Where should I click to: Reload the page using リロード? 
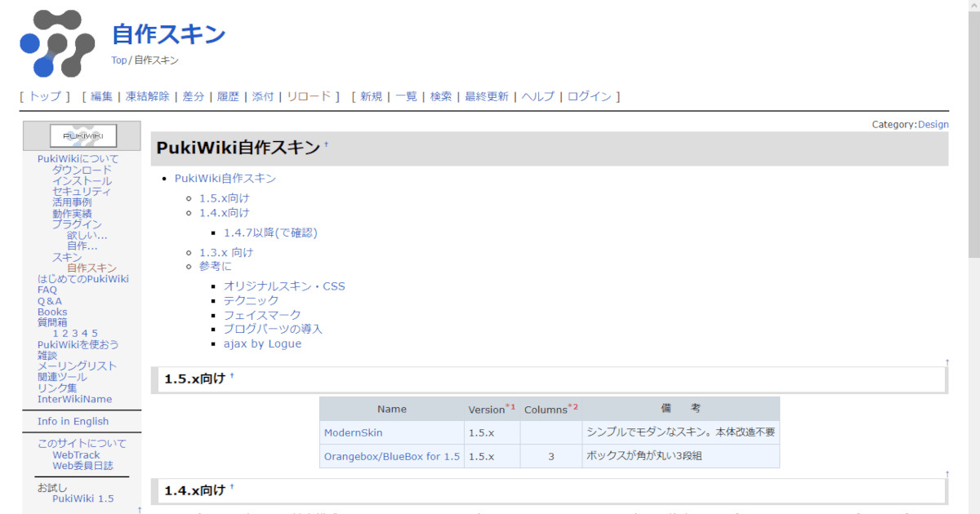[309, 96]
